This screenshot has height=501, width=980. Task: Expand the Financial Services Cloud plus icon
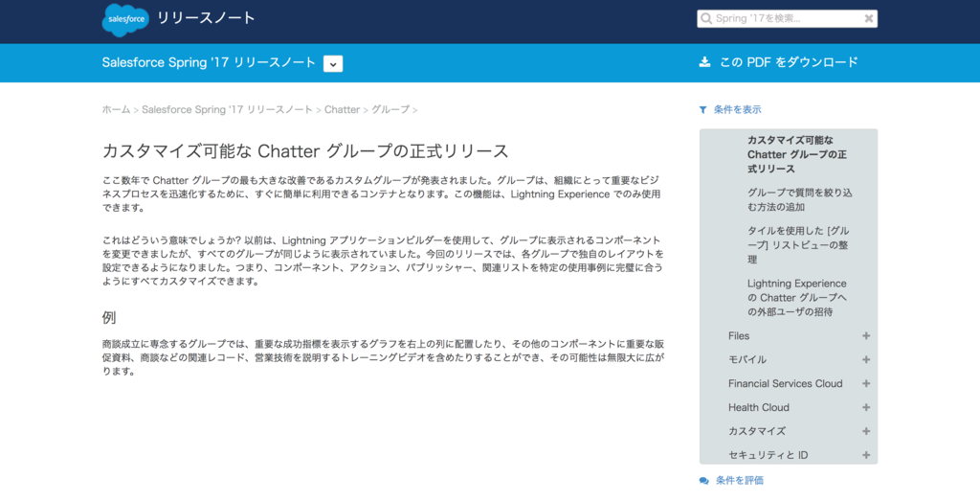click(866, 383)
